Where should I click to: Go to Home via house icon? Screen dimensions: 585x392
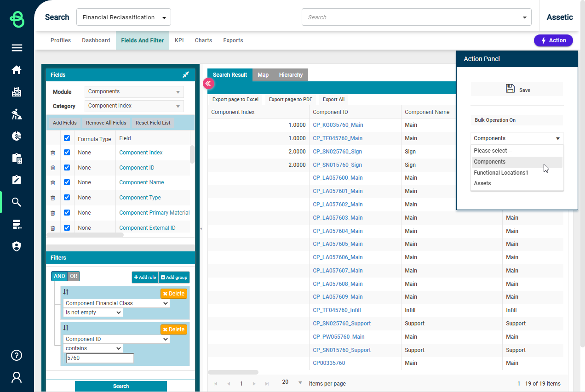click(x=17, y=70)
